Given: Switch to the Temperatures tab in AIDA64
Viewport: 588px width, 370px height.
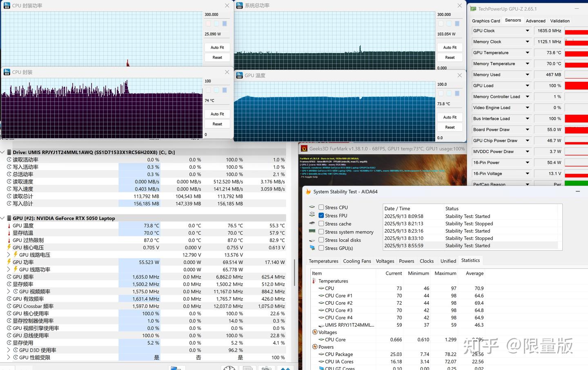Looking at the screenshot, I should point(323,261).
